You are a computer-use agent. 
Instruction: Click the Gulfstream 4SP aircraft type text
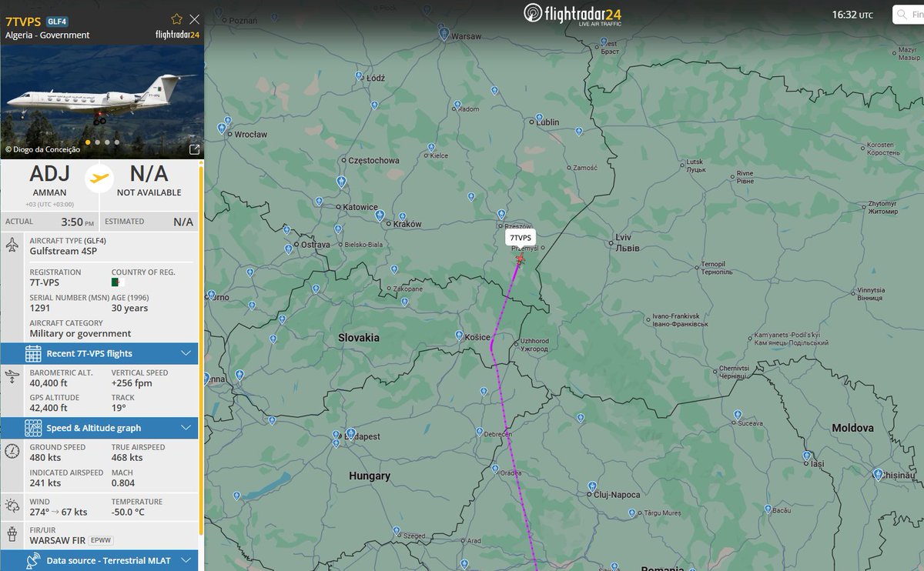tap(63, 251)
